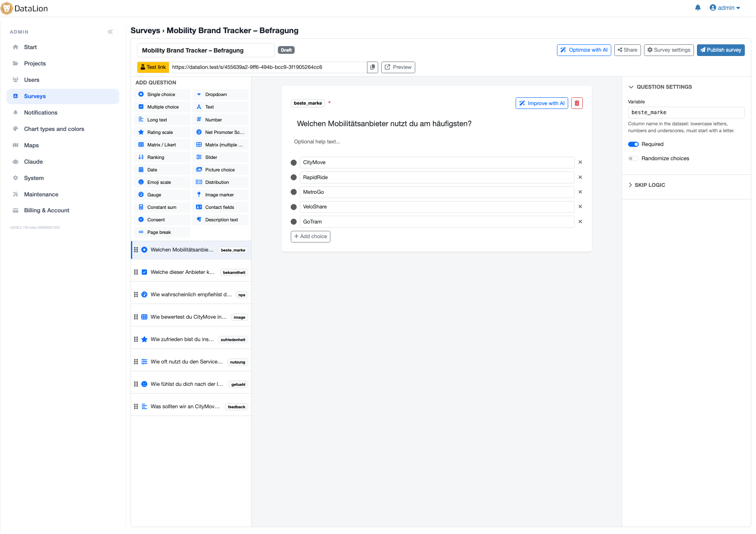The height and width of the screenshot is (534, 756).
Task: Select the radio bullet beside RapidRide
Action: click(294, 177)
